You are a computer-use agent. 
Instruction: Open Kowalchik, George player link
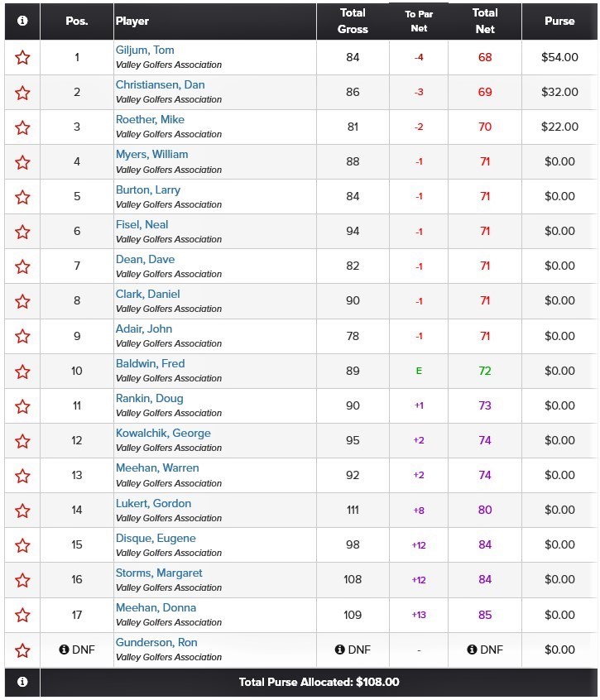(163, 433)
